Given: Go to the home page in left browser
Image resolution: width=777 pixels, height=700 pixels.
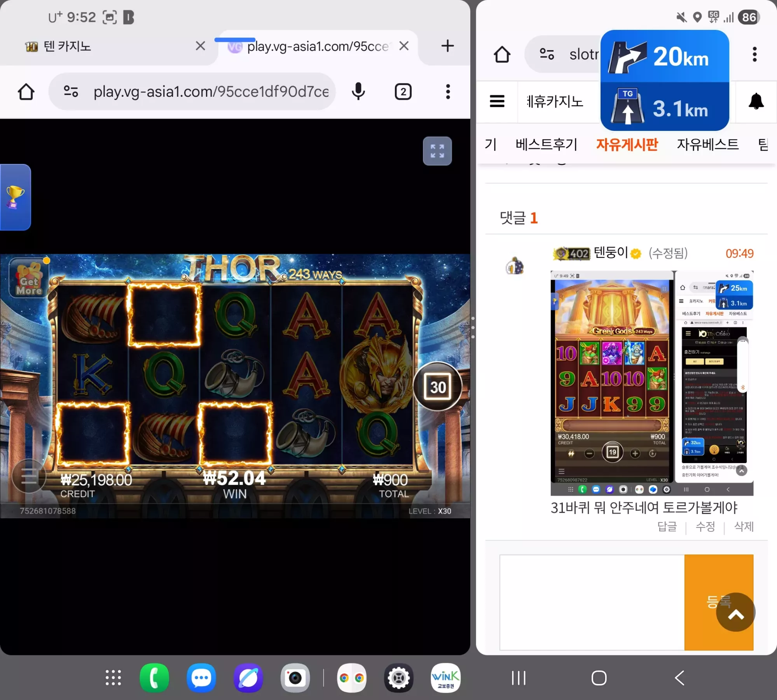Looking at the screenshot, I should 26,92.
